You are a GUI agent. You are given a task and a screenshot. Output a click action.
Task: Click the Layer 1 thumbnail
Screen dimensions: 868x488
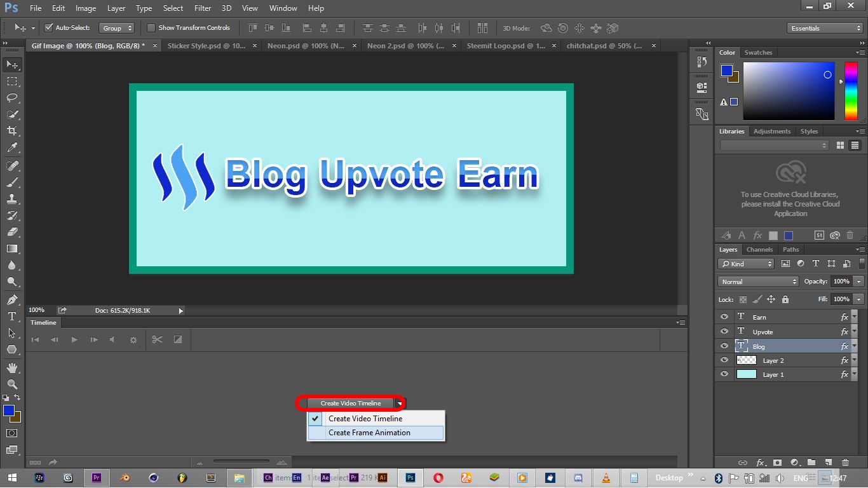pos(746,374)
